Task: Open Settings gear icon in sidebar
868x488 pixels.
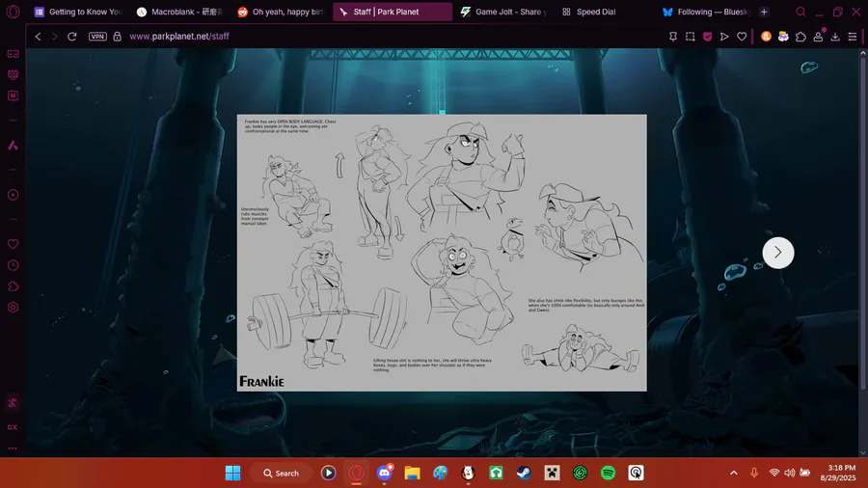Action: [13, 308]
